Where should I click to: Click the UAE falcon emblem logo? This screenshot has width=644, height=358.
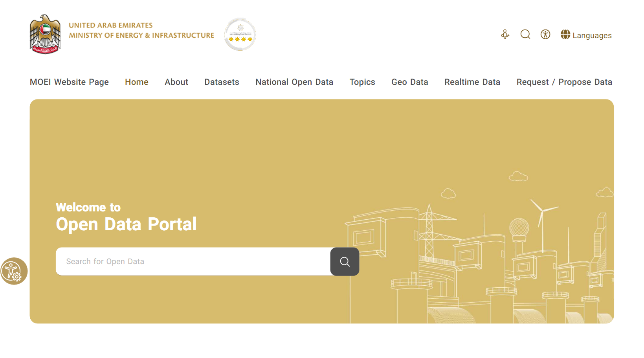[x=45, y=34]
